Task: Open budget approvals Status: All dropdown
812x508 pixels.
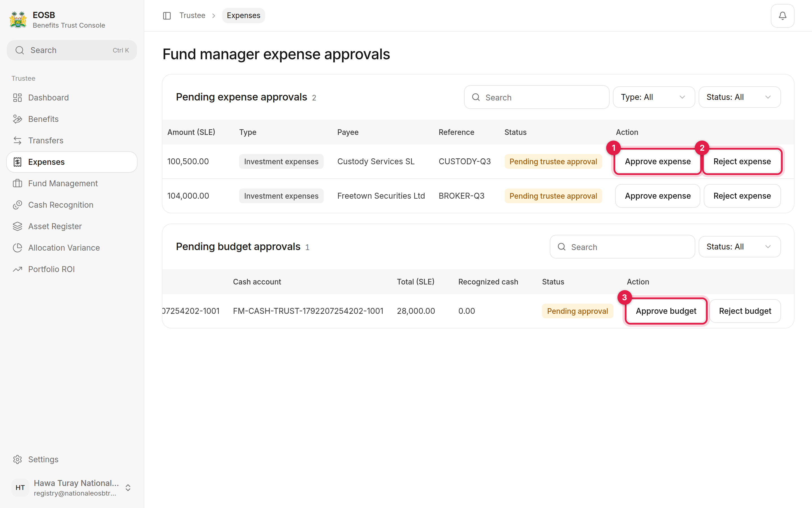Action: coord(740,247)
